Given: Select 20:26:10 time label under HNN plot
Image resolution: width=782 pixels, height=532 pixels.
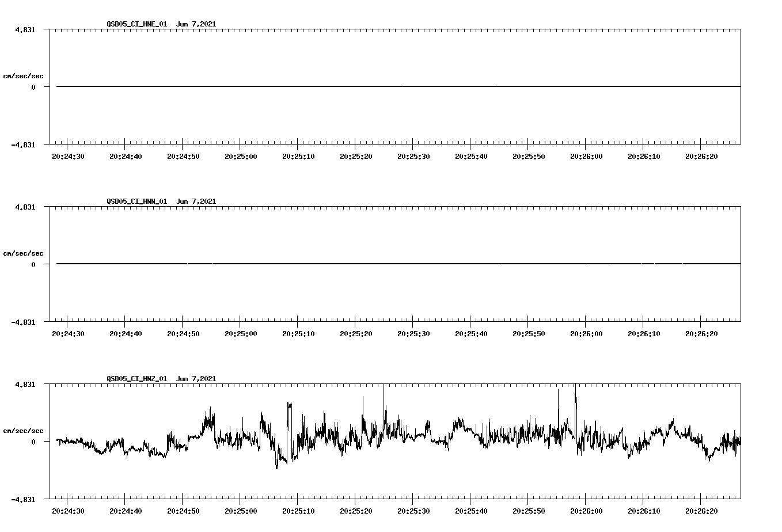Looking at the screenshot, I should [x=644, y=334].
